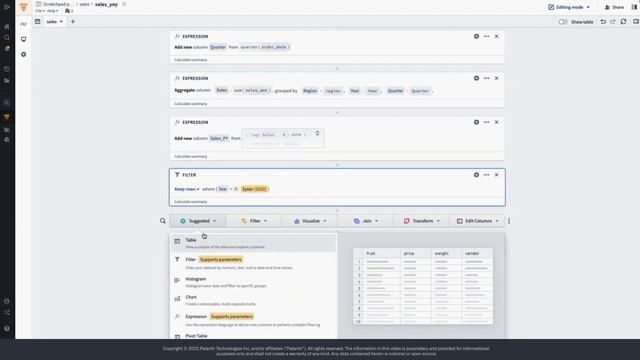The width and height of the screenshot is (640, 360).
Task: Click Calculate summary in the Quarter expression card
Action: 191,60
